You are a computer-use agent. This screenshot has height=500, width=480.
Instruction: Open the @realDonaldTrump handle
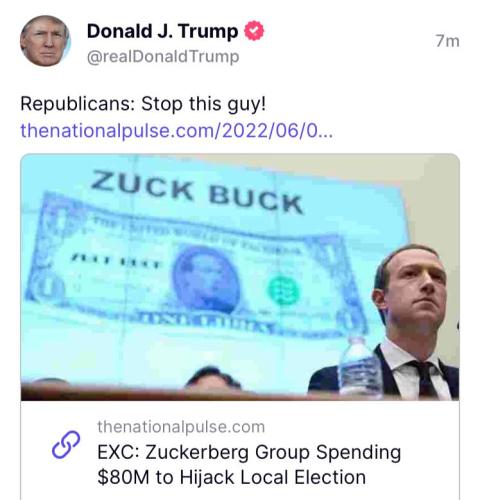(163, 57)
